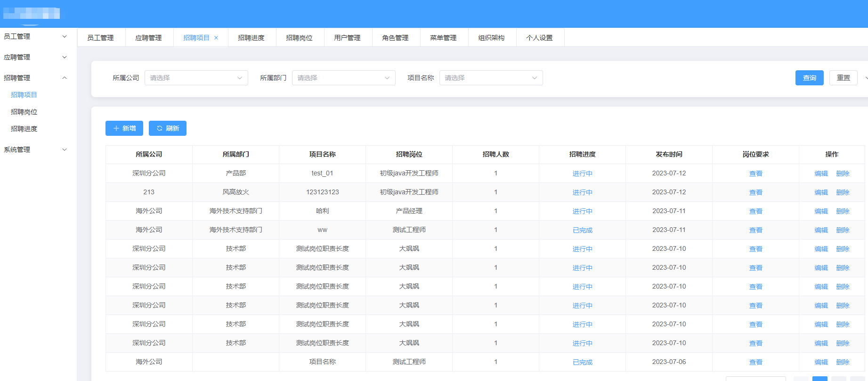Edit the 123123123 project row
Viewport: 868px width, 381px height.
pyautogui.click(x=821, y=192)
